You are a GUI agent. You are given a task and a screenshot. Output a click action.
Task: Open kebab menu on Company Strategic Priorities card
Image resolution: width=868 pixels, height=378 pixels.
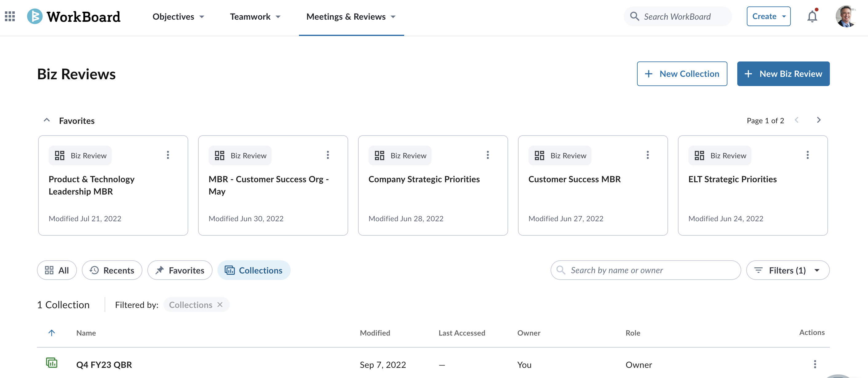[488, 155]
